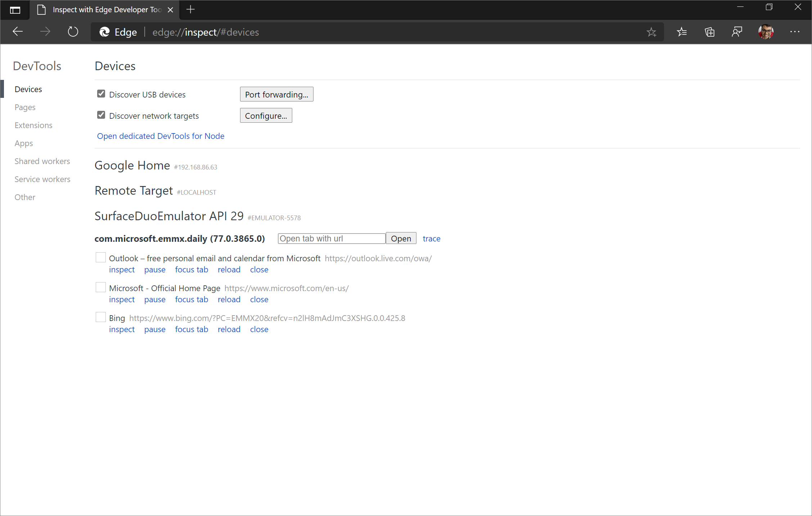Viewport: 812px width, 516px height.
Task: Click the Apps sidebar icon
Action: click(x=23, y=142)
